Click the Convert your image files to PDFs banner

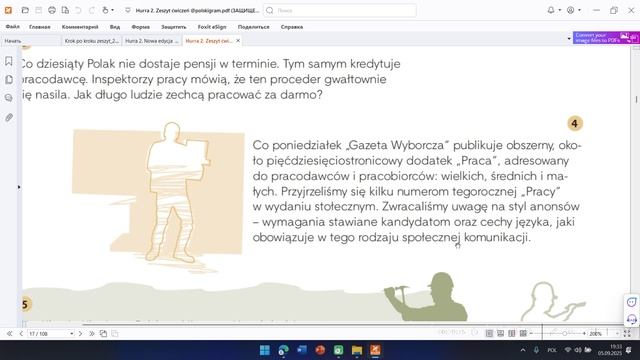[x=606, y=38]
